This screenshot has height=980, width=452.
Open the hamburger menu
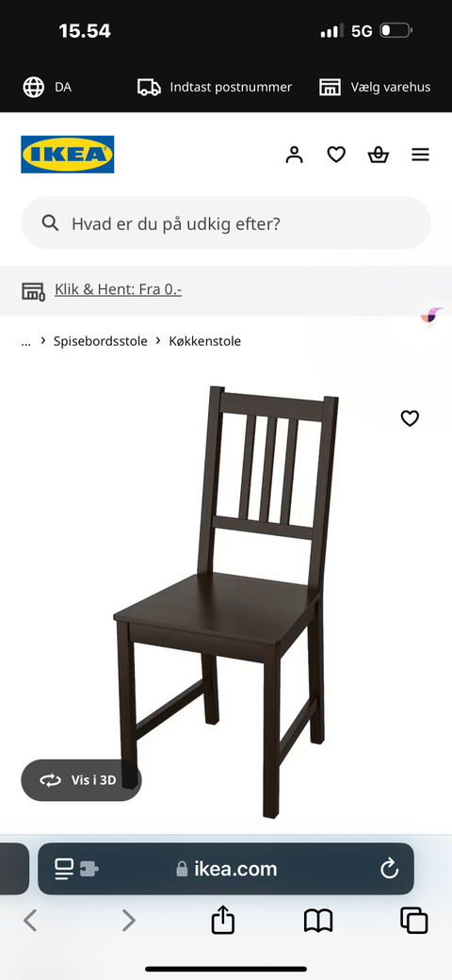coord(420,155)
